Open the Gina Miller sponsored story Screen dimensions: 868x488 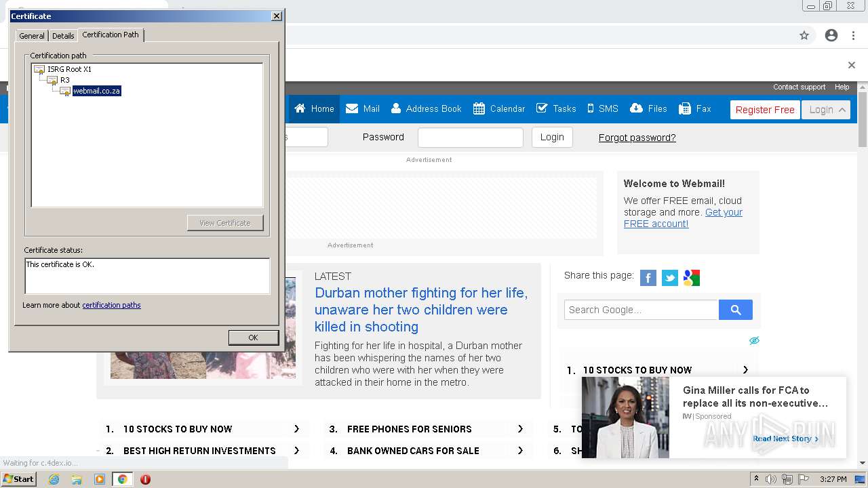pos(755,396)
